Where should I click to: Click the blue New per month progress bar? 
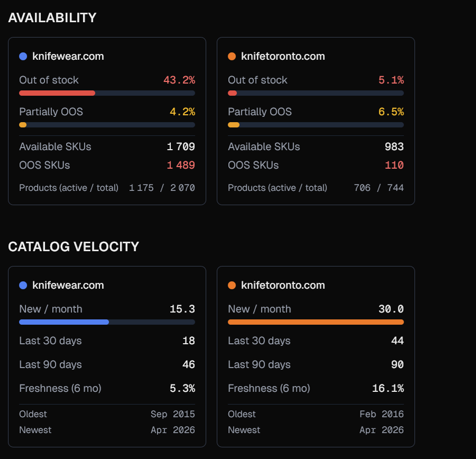63,322
